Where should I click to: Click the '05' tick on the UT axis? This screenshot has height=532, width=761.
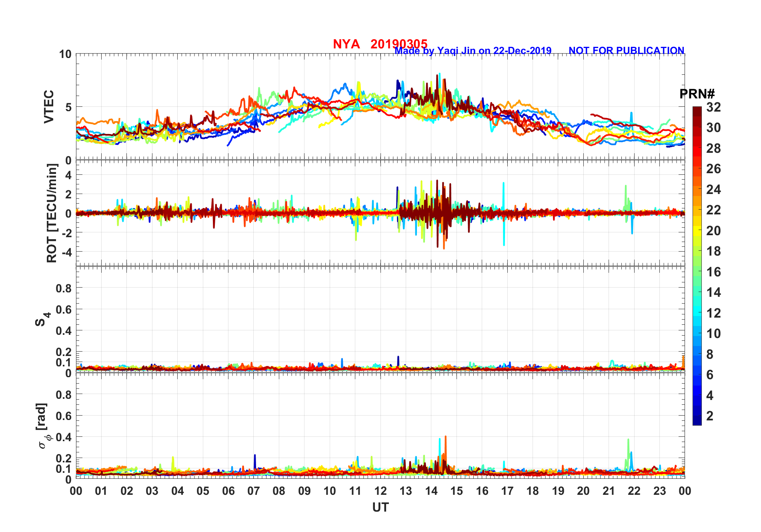tap(203, 491)
